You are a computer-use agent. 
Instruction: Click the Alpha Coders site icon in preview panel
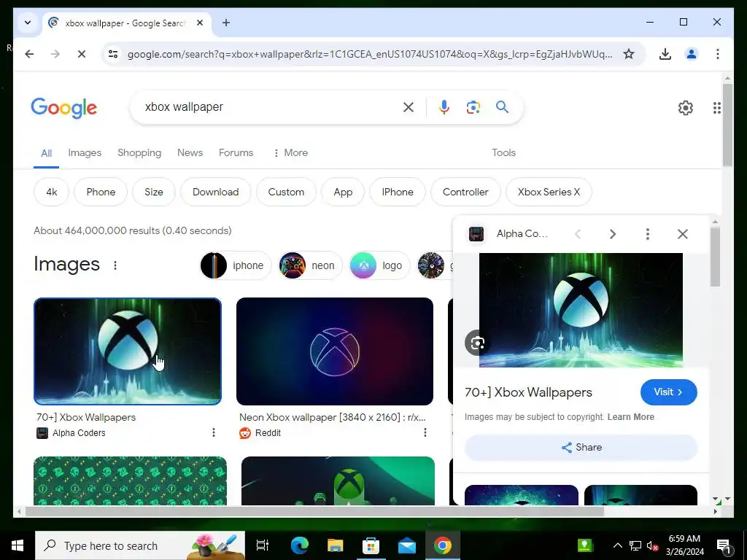point(476,234)
